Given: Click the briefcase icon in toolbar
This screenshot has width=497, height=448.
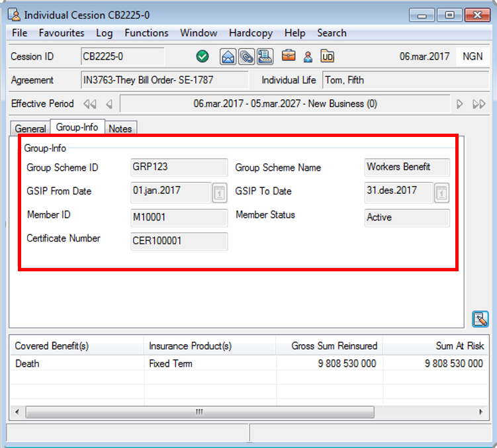Looking at the screenshot, I should click(289, 56).
